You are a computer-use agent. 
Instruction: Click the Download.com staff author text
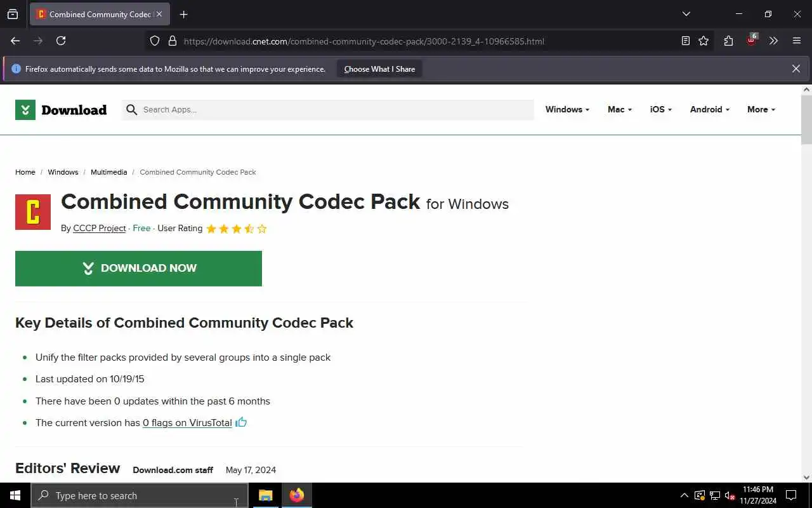[173, 471]
